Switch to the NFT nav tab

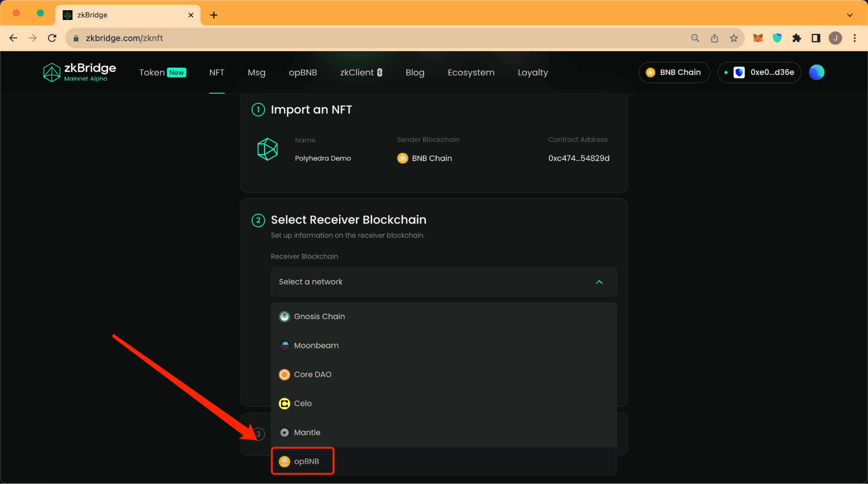[x=217, y=72]
